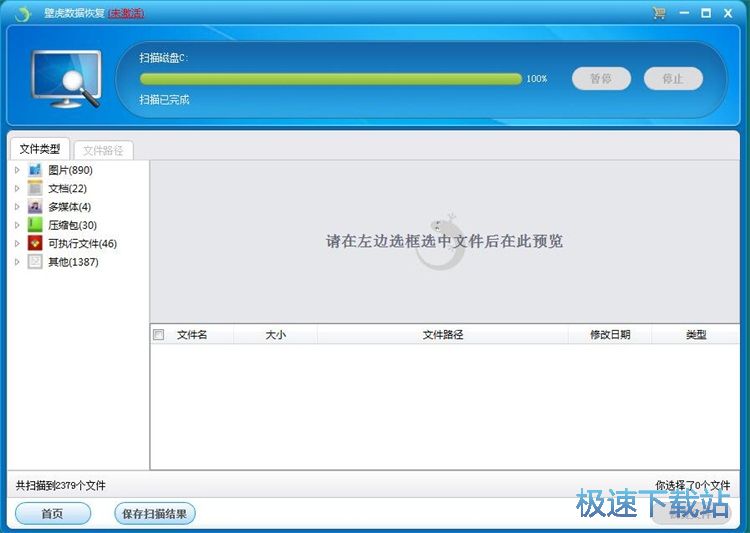This screenshot has height=533, width=750.
Task: Expand the 可执行文件(46) tree node
Action: 17,244
